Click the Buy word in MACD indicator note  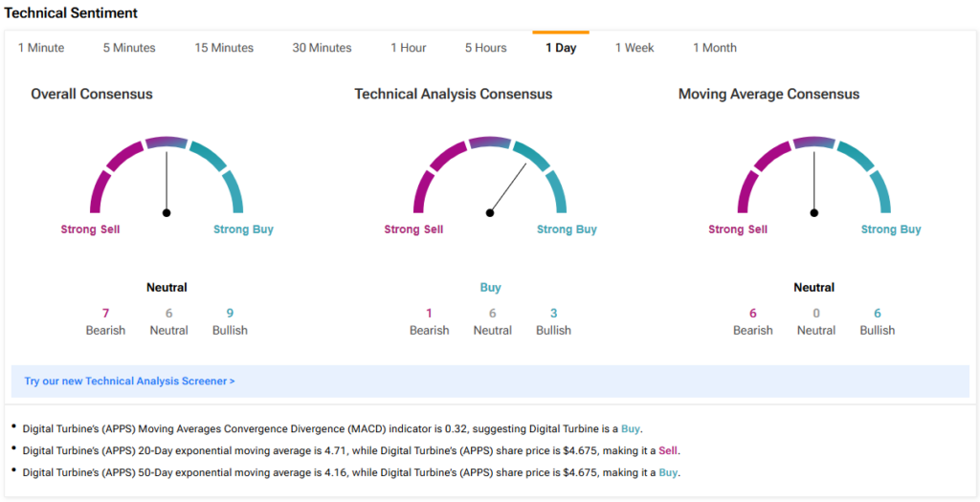click(x=630, y=429)
